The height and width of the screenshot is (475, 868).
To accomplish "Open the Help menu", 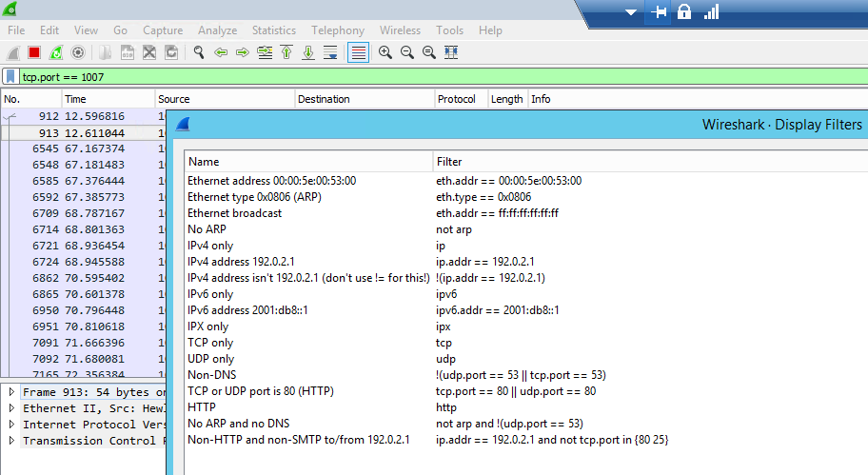I will click(490, 30).
